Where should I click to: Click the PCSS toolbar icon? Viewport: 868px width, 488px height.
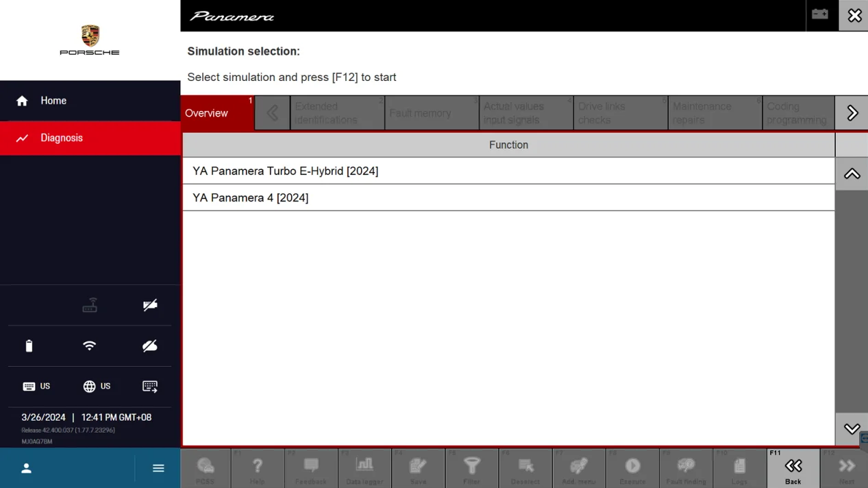tap(206, 469)
